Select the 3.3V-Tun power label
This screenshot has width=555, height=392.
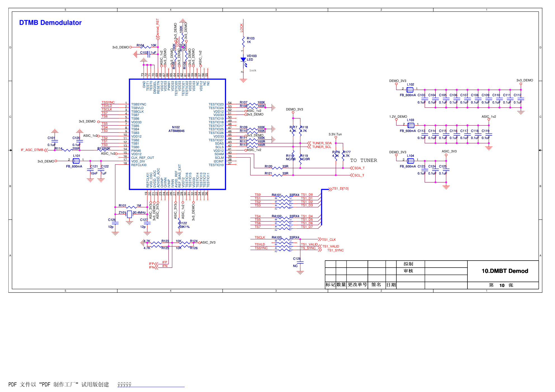[x=335, y=134]
